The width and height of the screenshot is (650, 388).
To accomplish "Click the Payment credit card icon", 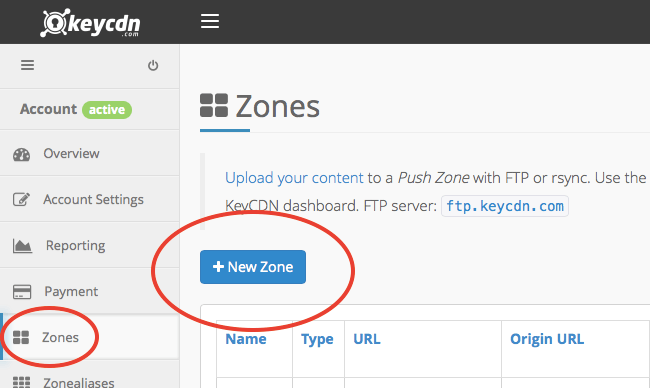I will point(22,292).
